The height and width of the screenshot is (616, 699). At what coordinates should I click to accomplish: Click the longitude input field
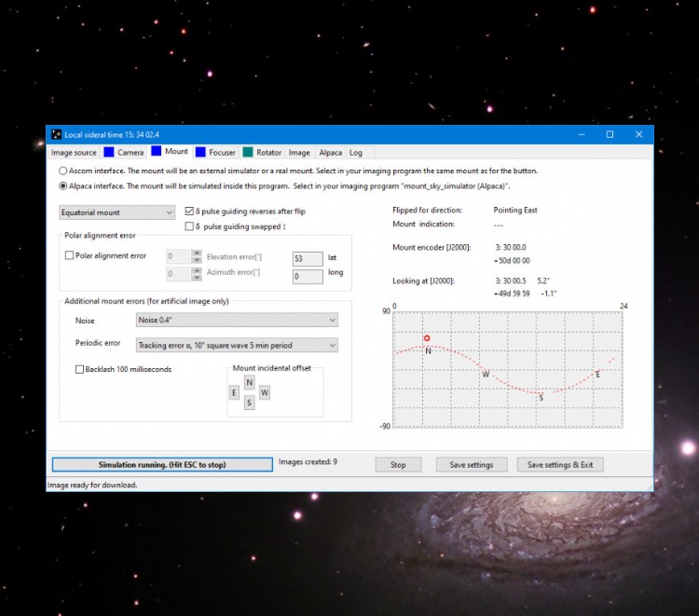pos(308,277)
